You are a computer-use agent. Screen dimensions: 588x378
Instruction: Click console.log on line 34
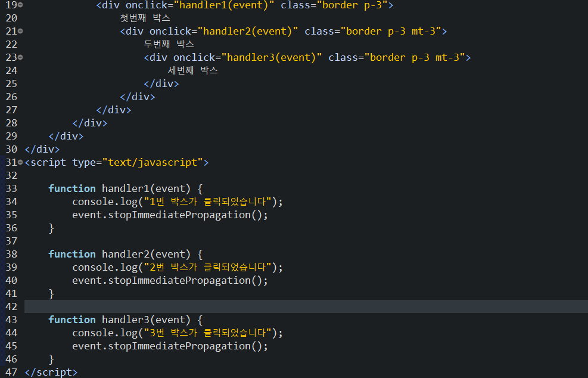[x=105, y=202]
